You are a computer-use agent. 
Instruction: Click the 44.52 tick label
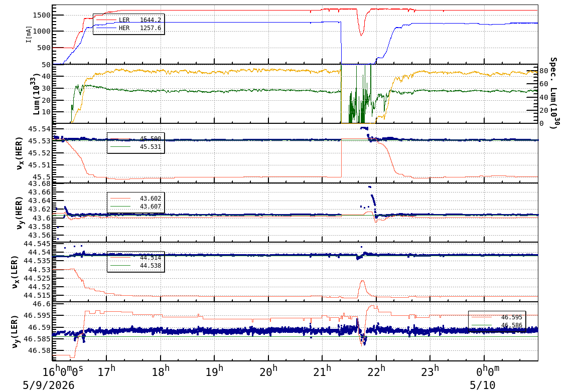(x=40, y=287)
